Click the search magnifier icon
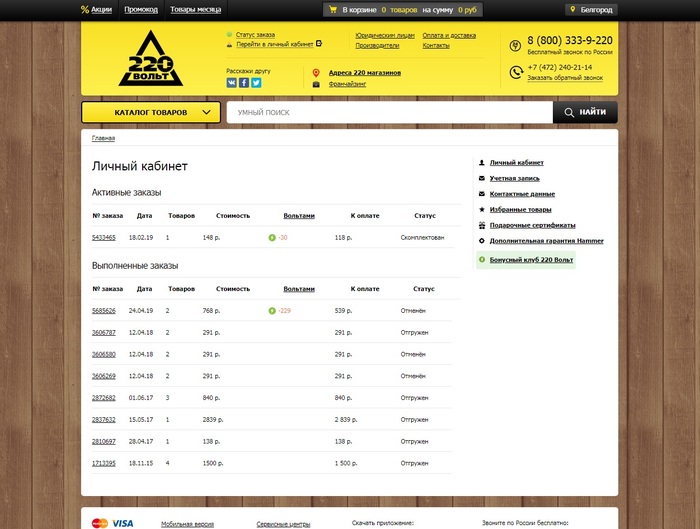 coord(569,113)
